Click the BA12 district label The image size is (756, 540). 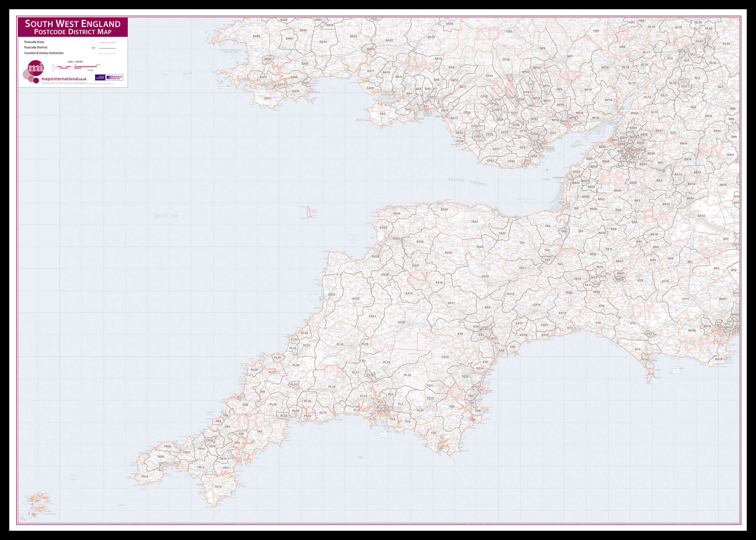[701, 216]
